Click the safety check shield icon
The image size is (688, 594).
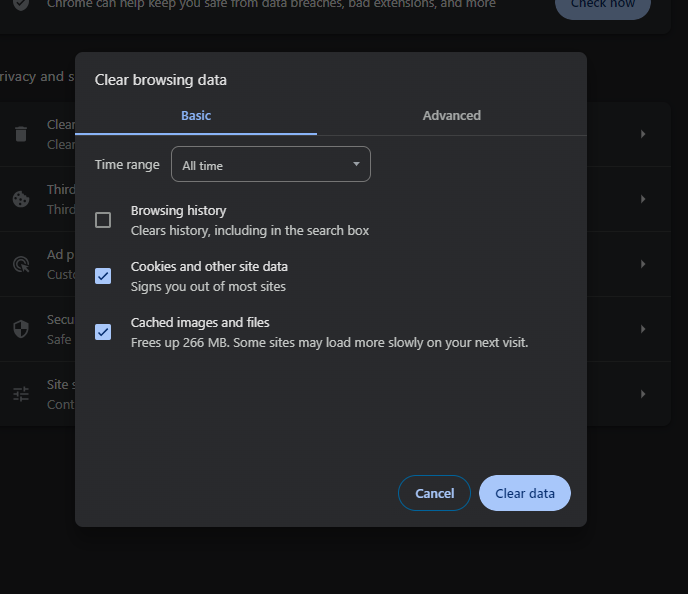pos(21,5)
